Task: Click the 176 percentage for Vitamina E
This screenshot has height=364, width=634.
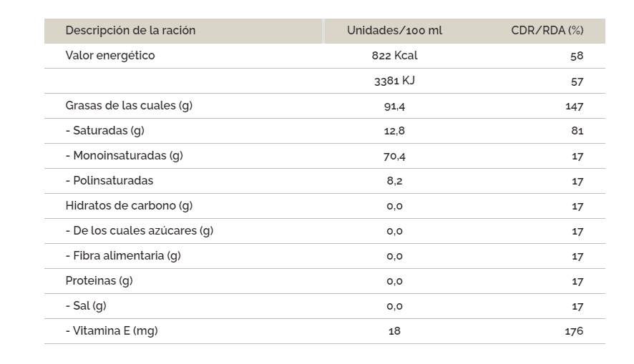Action: pos(574,331)
